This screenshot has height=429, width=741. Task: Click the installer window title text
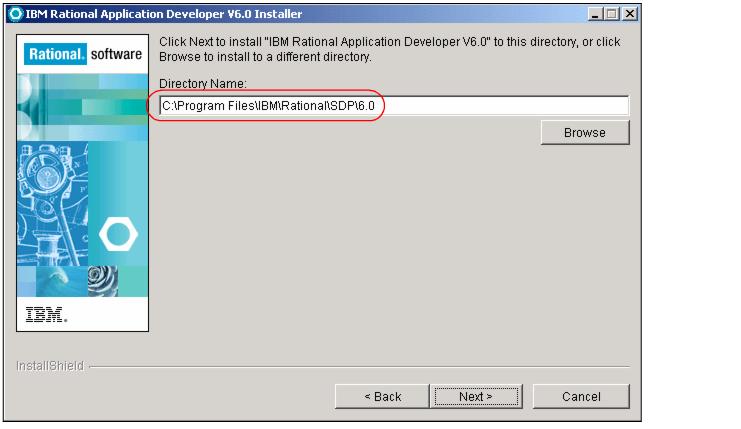point(164,14)
